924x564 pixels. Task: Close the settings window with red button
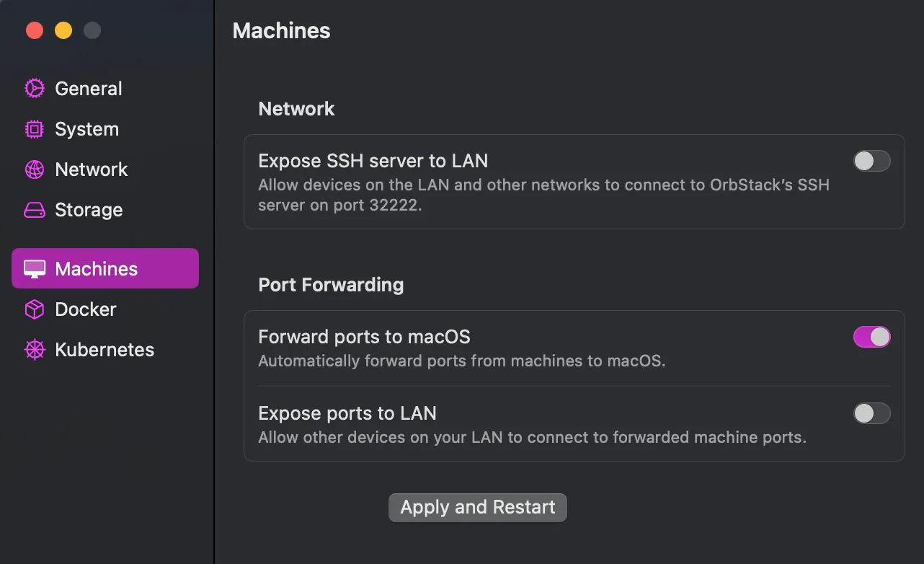pyautogui.click(x=35, y=30)
